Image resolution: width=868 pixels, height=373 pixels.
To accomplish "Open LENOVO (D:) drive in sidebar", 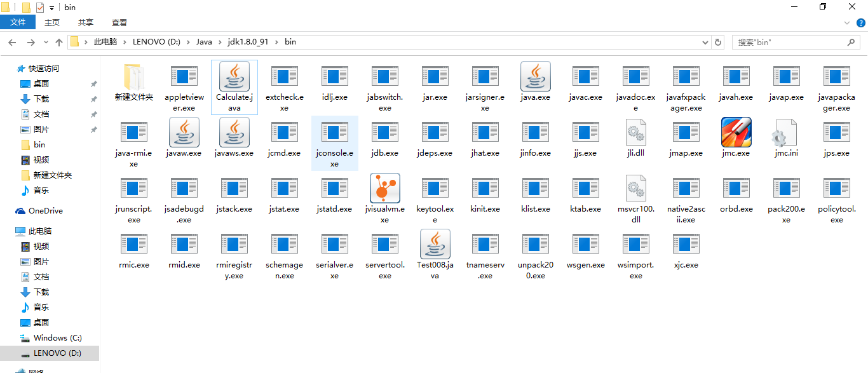I will click(57, 353).
